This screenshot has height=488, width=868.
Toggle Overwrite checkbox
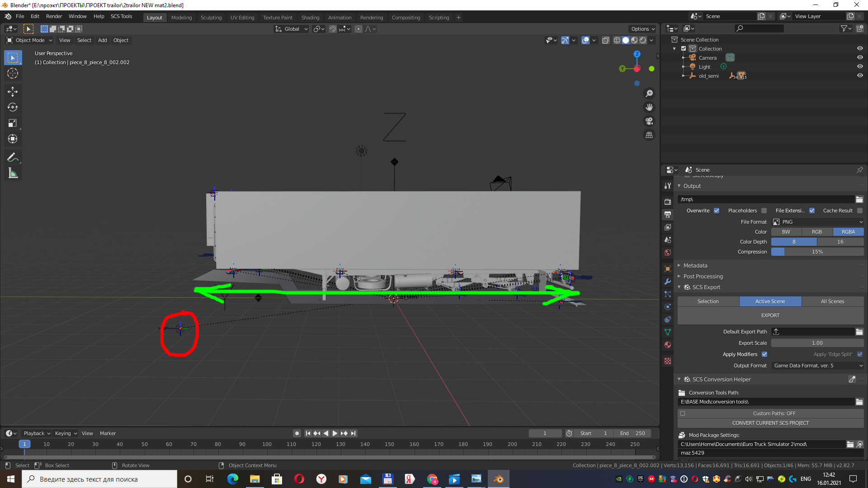click(x=717, y=211)
